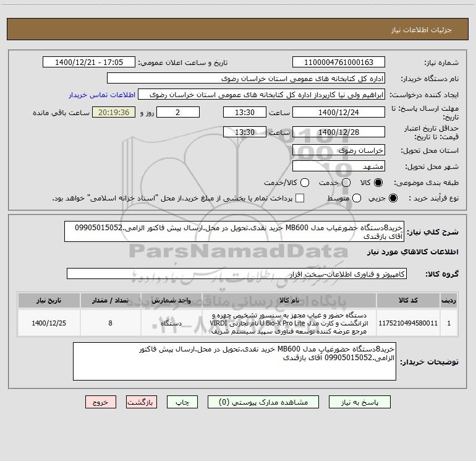Click the need date cell 1400/12/25
The height and width of the screenshot is (461, 476).
coord(49,323)
